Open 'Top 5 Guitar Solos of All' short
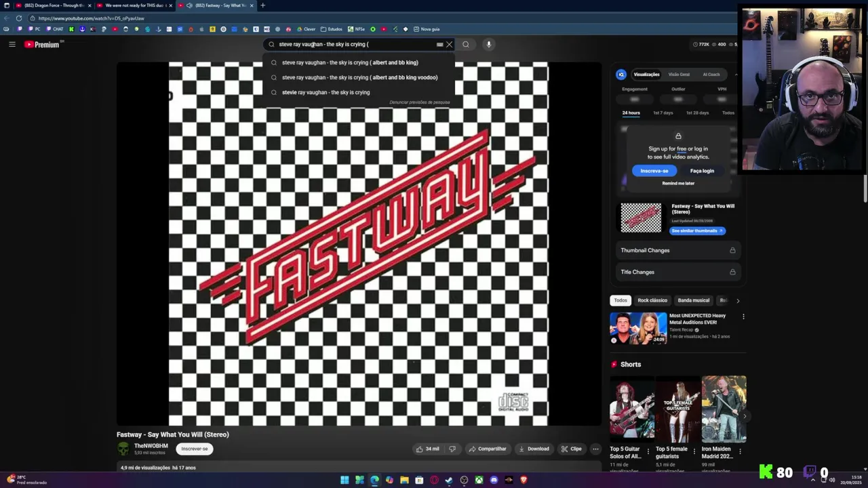Viewport: 868px width, 488px height. (632, 409)
